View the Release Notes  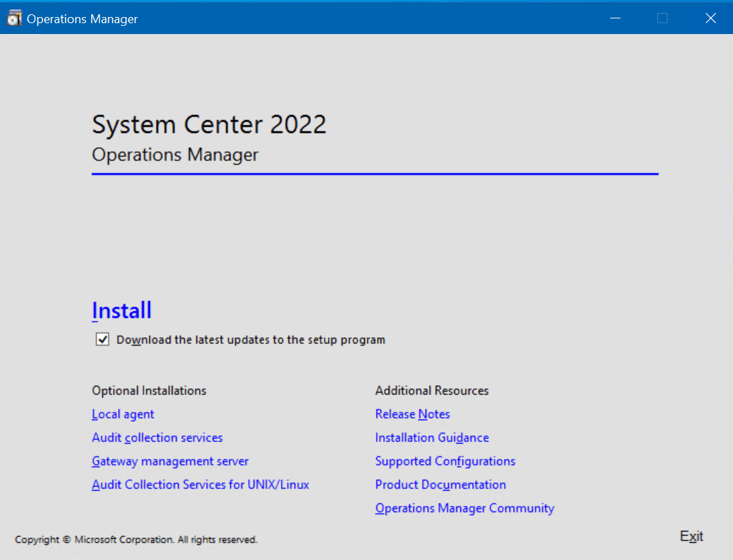412,414
